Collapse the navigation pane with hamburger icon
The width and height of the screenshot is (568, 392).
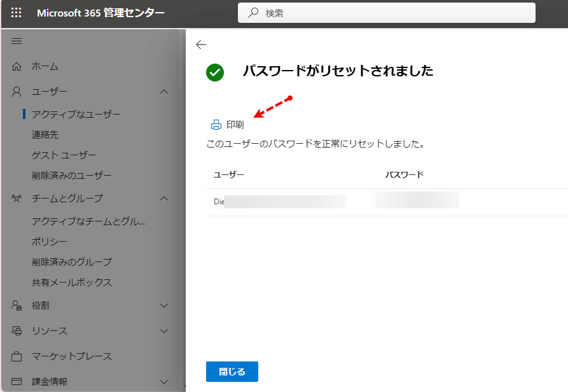click(x=17, y=41)
